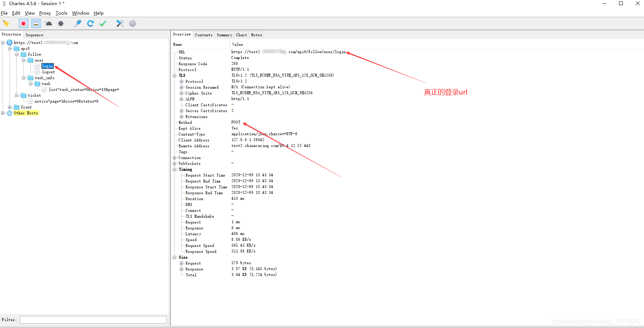Open Settings gear icon in toolbar
Viewport: 644px width, 328px height.
(x=133, y=23)
